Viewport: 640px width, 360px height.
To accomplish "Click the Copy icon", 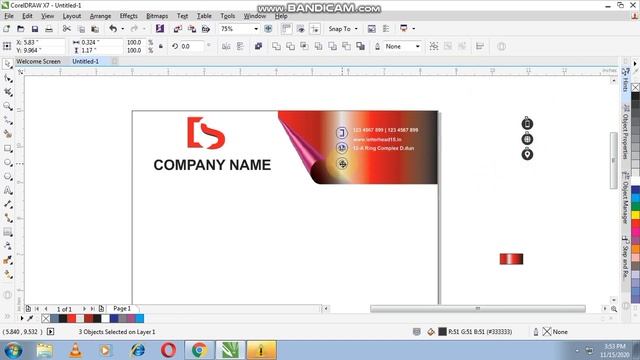I will coord(81,29).
